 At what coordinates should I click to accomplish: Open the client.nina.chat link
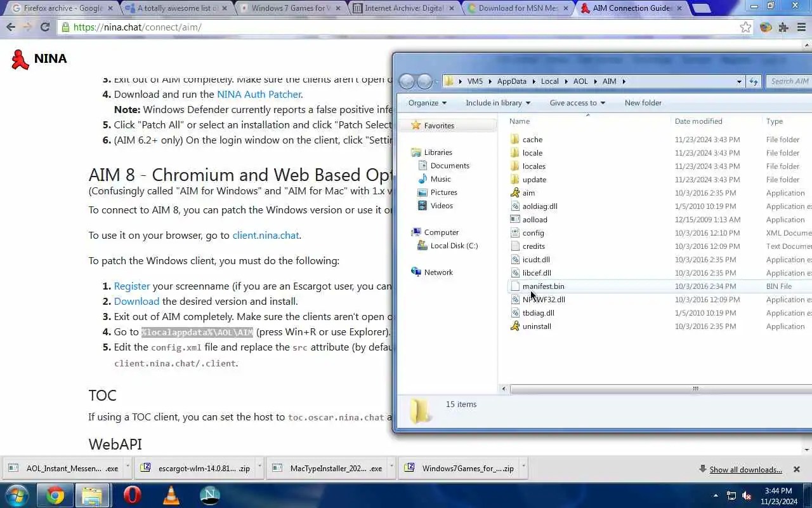[265, 235]
